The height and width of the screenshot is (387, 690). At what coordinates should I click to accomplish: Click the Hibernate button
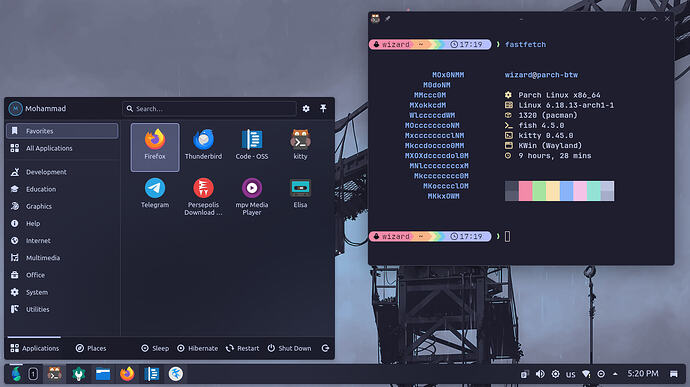coord(197,348)
